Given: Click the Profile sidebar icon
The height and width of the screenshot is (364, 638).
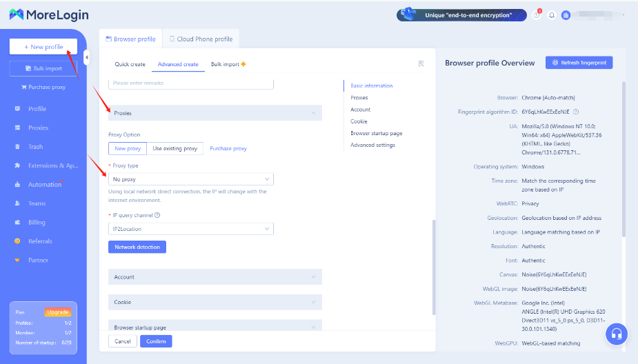Looking at the screenshot, I should tap(17, 109).
